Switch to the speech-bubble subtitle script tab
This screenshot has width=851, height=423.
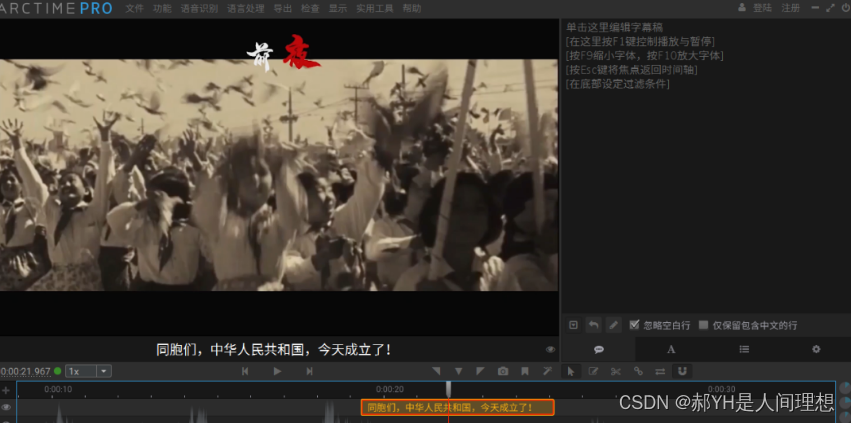pyautogui.click(x=599, y=350)
